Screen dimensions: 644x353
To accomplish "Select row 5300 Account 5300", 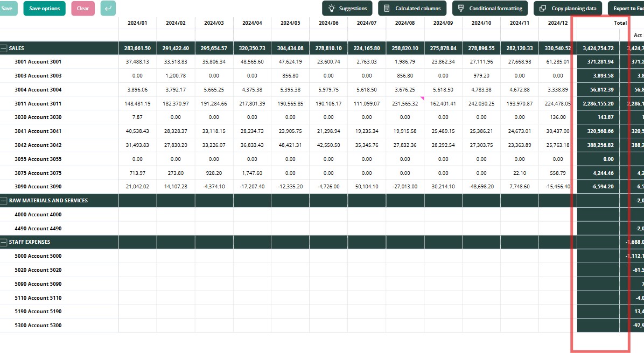I will 38,326.
